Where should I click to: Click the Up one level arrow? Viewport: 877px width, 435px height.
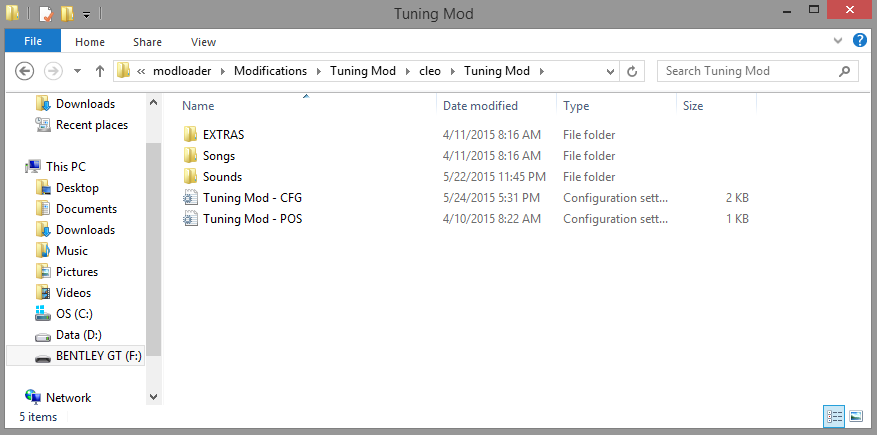click(x=100, y=71)
